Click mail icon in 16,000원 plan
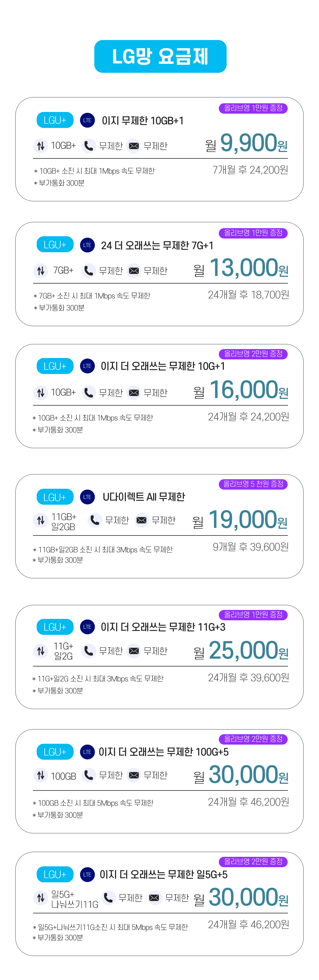Image resolution: width=319 pixels, height=980 pixels. coord(134,393)
